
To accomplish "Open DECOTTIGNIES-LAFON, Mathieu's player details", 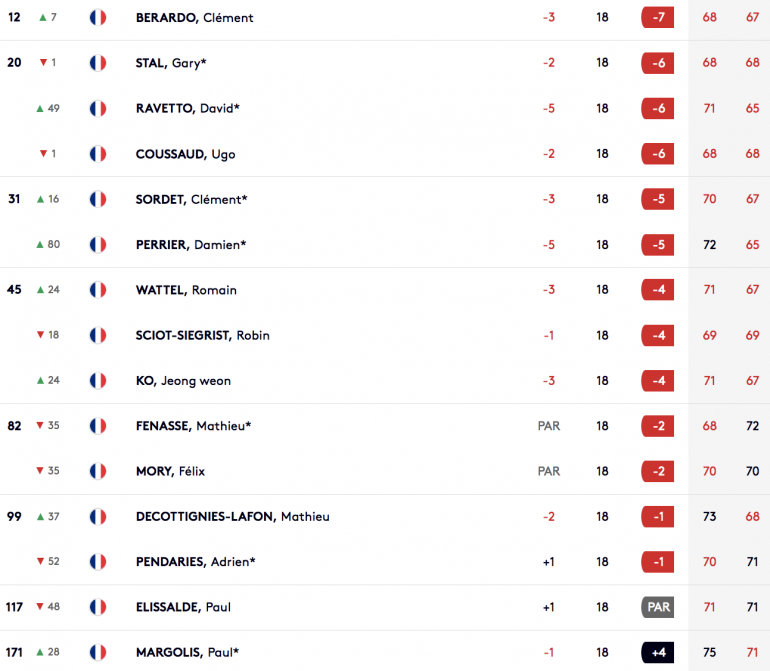I will click(x=233, y=517).
